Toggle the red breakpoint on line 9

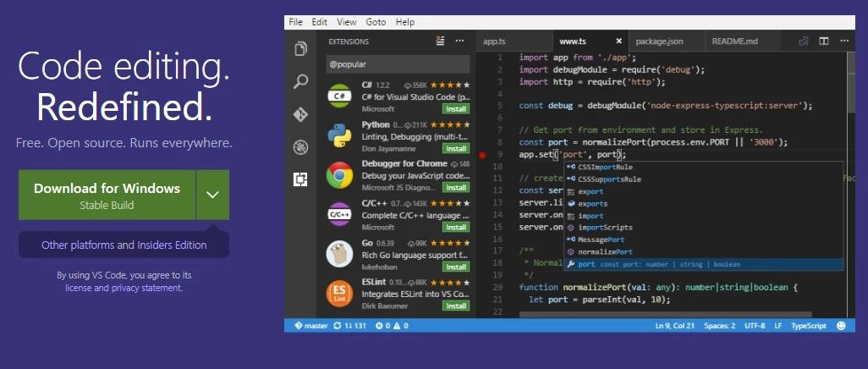pyautogui.click(x=482, y=155)
